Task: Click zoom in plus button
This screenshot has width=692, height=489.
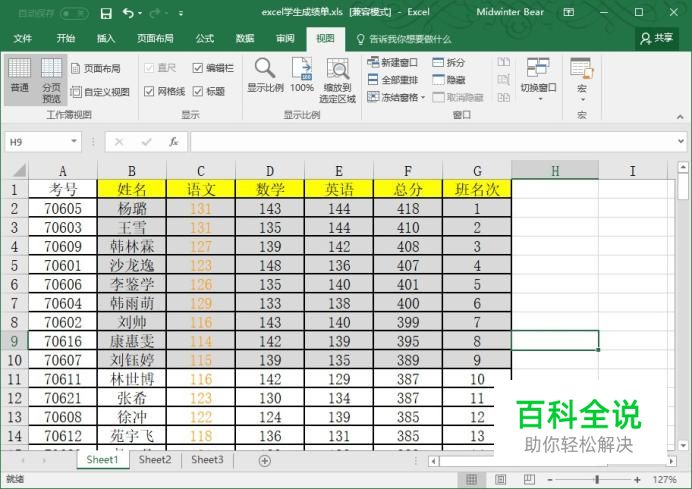Action: [x=637, y=480]
